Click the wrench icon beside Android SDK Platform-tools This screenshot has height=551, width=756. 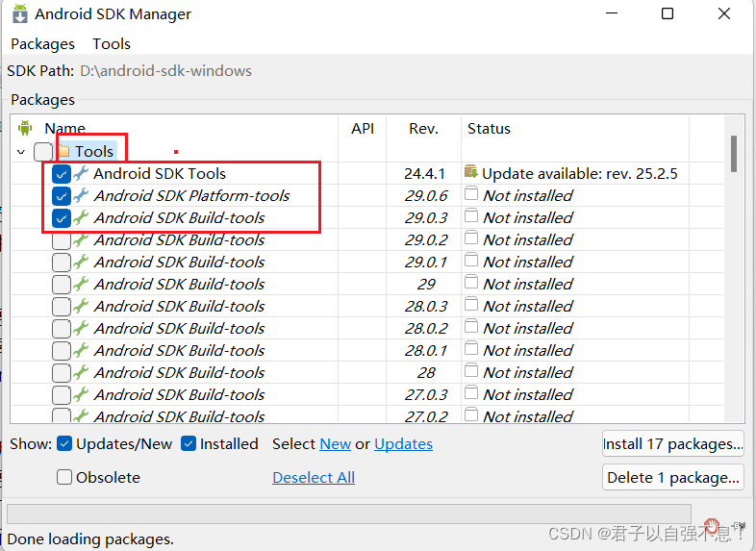point(81,196)
